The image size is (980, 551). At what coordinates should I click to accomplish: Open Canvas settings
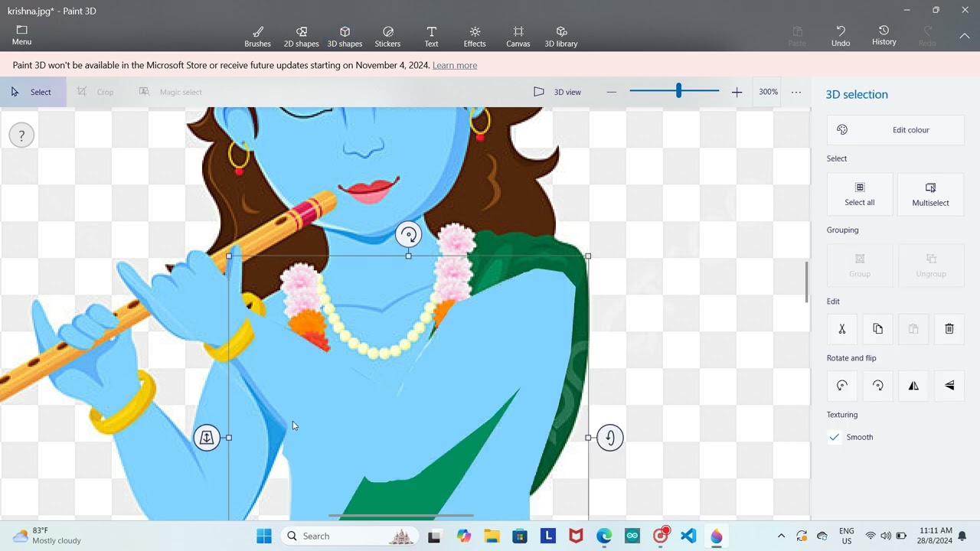518,36
